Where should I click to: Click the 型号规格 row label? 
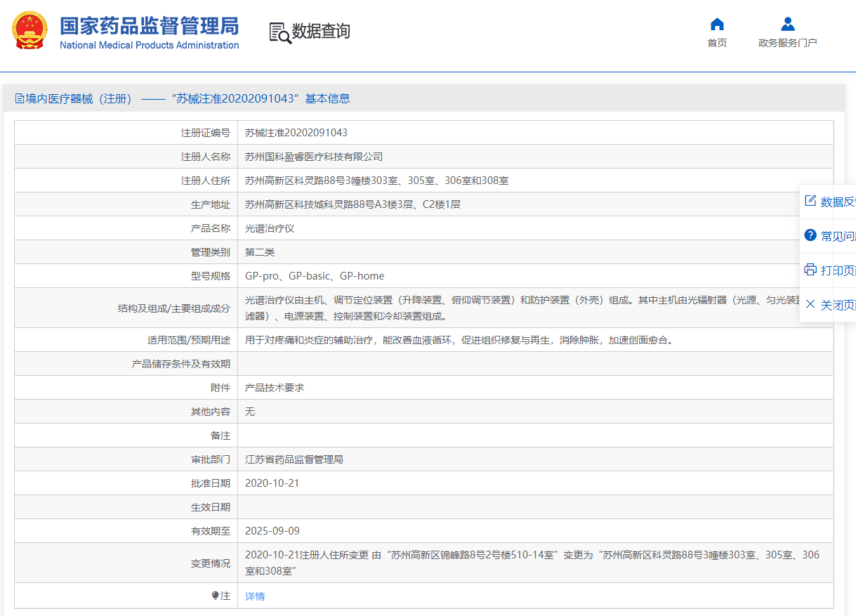tap(210, 276)
